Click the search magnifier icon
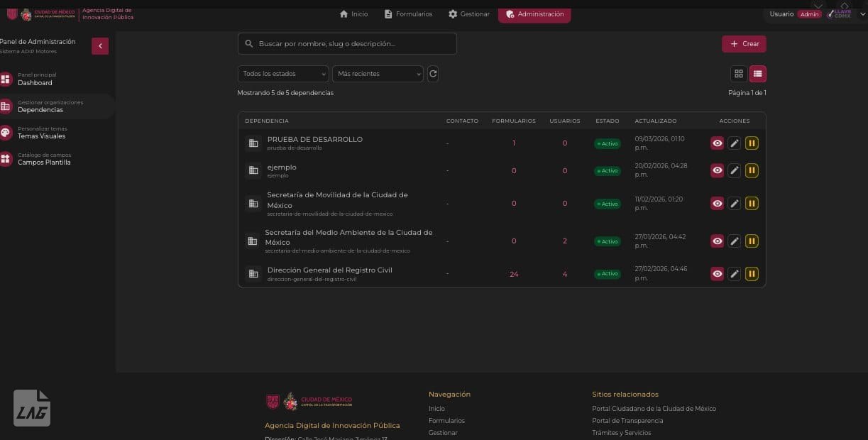 point(249,44)
